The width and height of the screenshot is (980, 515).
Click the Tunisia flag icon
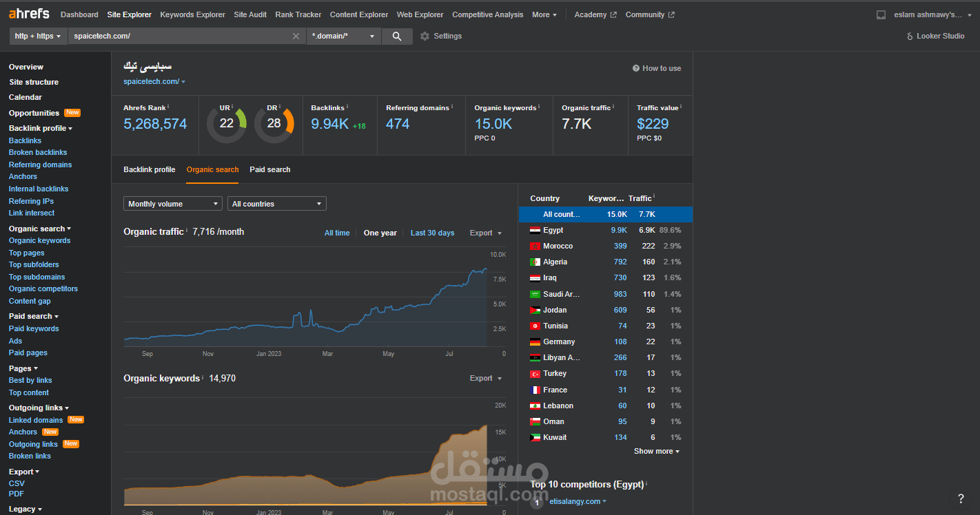coord(535,326)
